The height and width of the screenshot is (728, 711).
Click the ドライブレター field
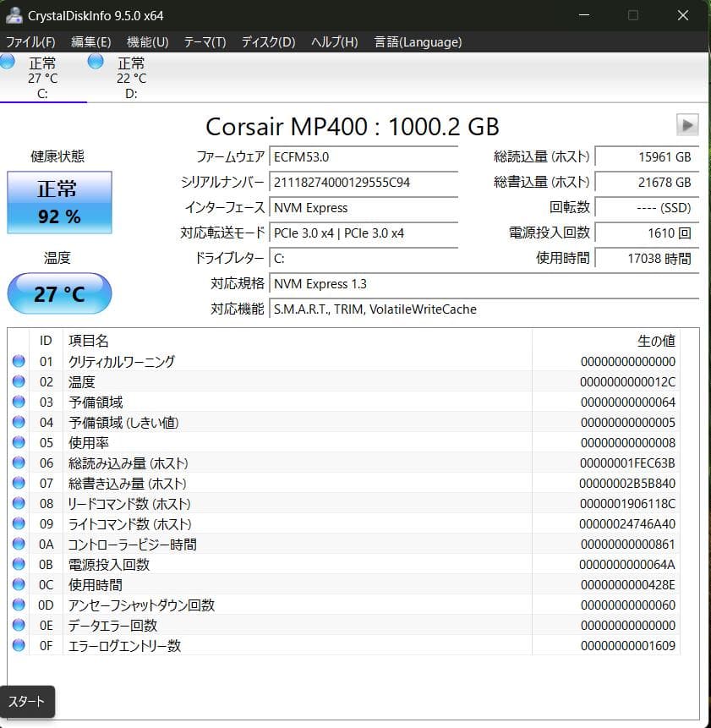click(364, 259)
